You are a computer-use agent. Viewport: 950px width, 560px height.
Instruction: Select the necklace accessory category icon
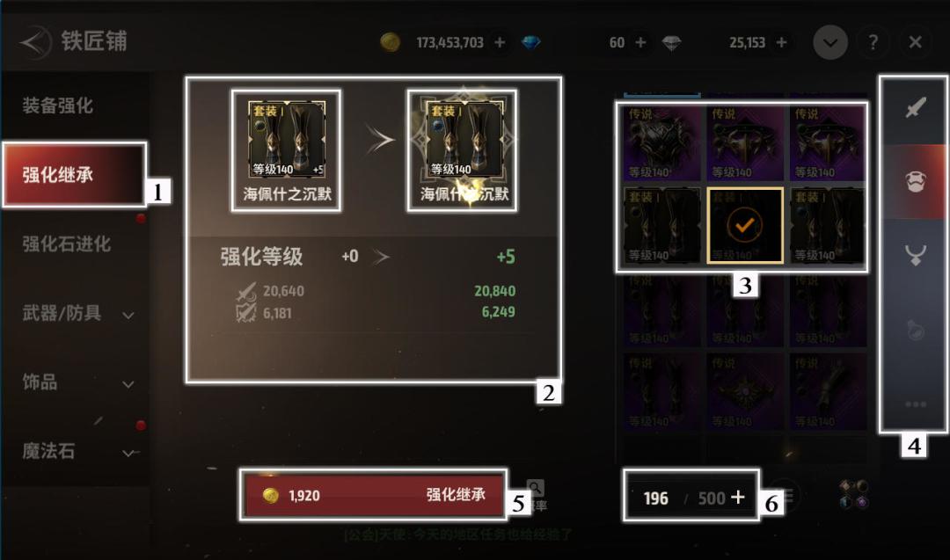916,255
